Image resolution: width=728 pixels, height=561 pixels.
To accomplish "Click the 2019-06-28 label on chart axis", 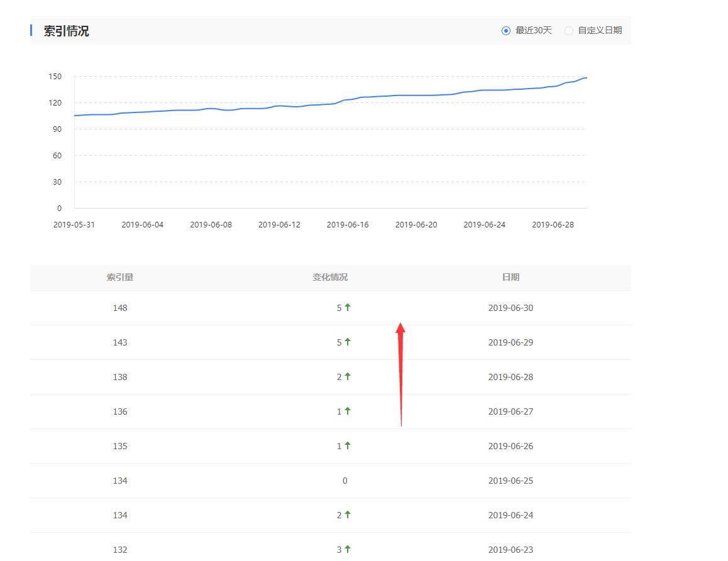I will (x=553, y=225).
